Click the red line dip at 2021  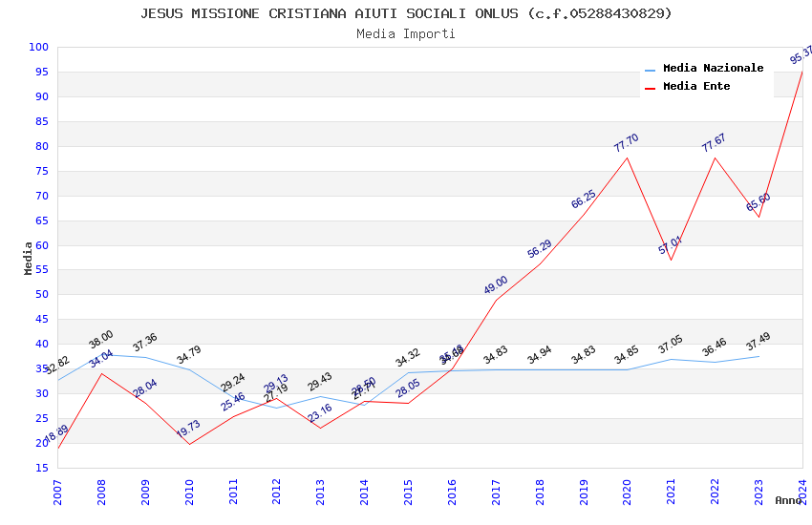[672, 260]
